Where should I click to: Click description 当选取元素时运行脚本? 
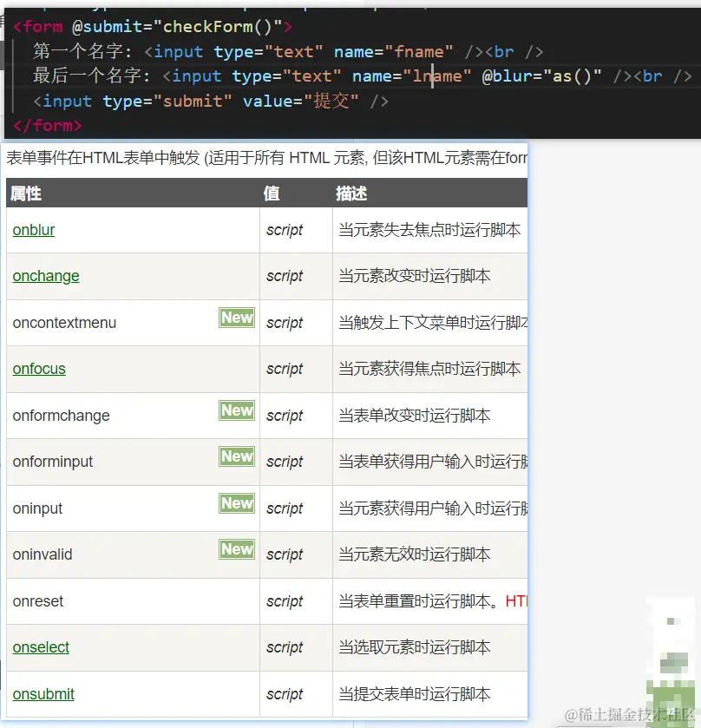tap(414, 647)
